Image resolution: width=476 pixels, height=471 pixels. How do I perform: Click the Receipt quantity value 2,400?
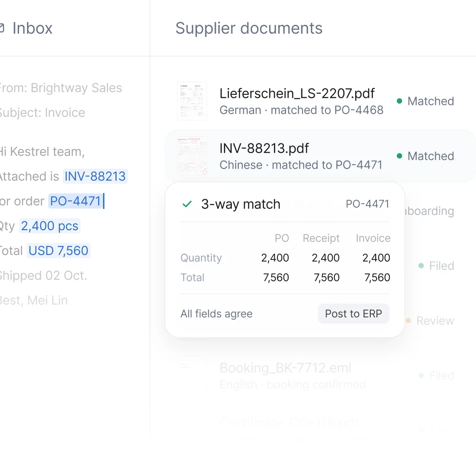[x=326, y=258]
